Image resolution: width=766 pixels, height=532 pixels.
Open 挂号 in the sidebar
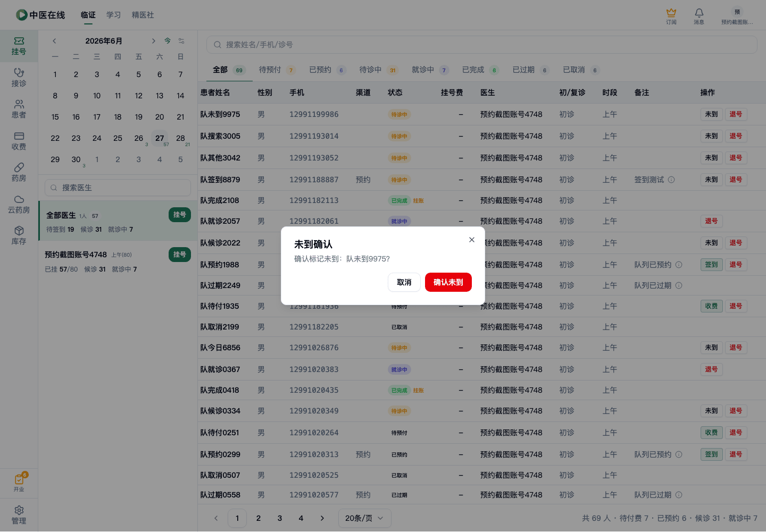tap(19, 46)
